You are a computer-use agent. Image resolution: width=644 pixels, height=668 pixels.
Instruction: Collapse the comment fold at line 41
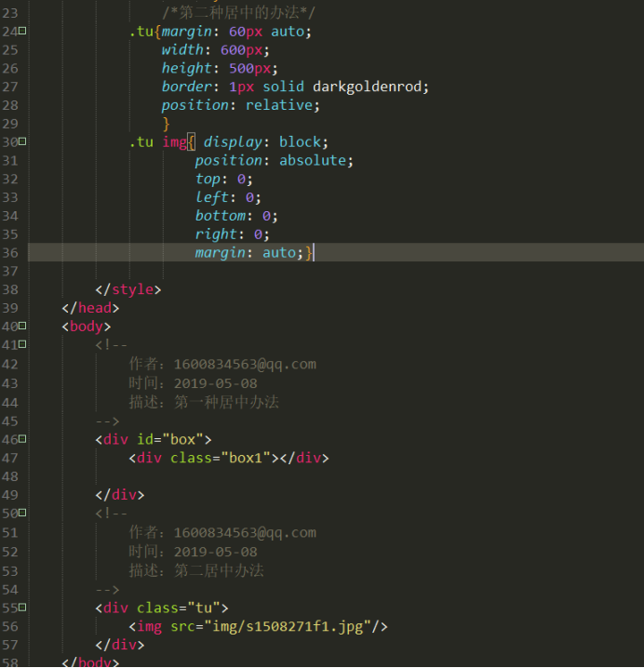(x=22, y=344)
